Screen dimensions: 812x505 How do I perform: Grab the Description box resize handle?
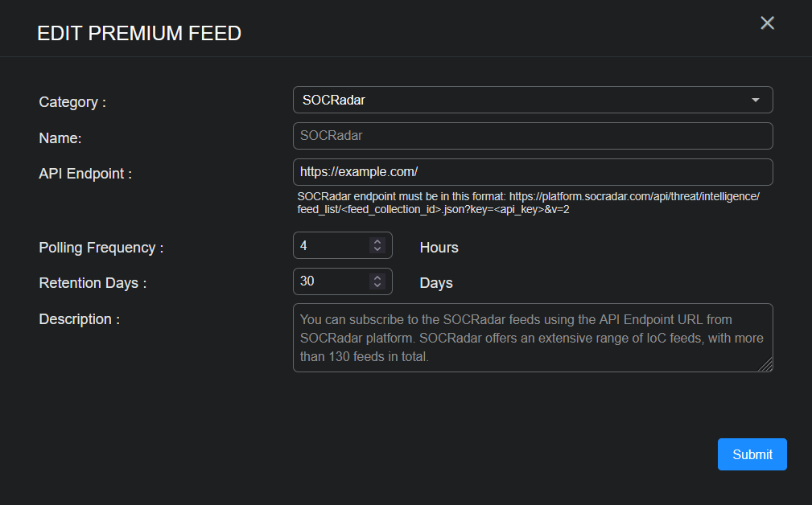pos(765,365)
